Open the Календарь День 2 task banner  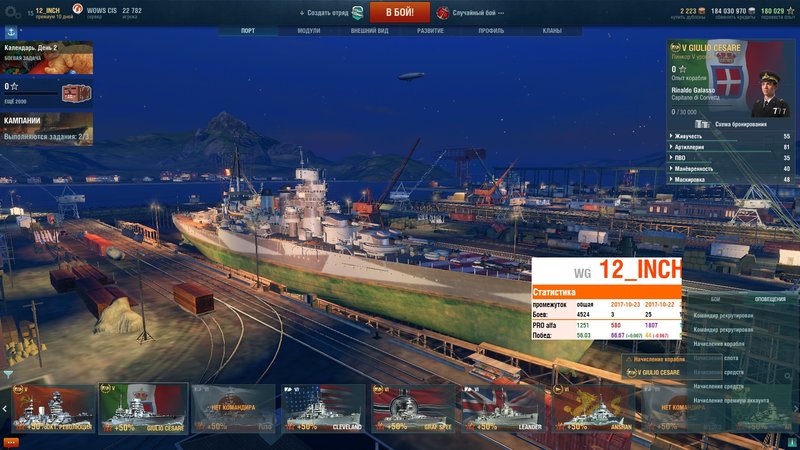[x=46, y=58]
